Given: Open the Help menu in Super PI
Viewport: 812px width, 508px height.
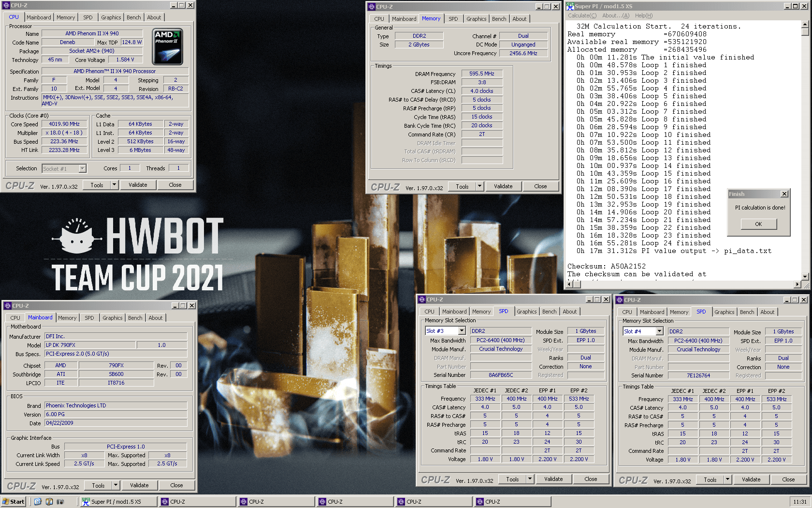Looking at the screenshot, I should point(643,15).
